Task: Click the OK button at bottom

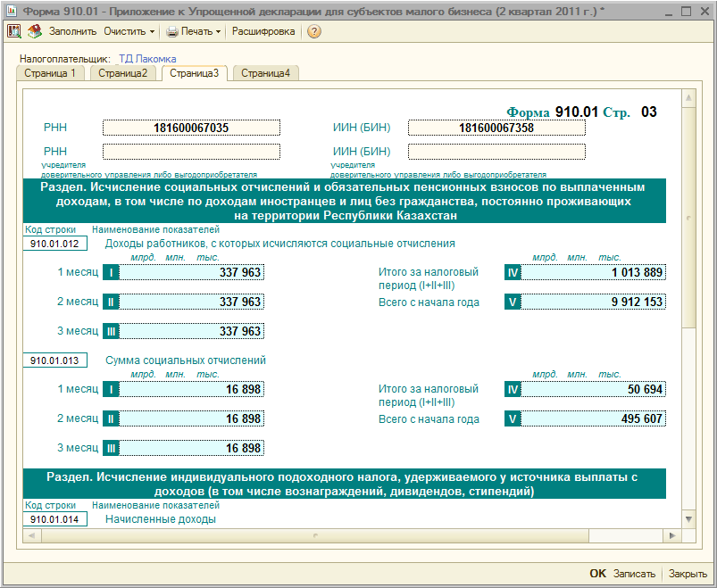Action: coord(597,574)
